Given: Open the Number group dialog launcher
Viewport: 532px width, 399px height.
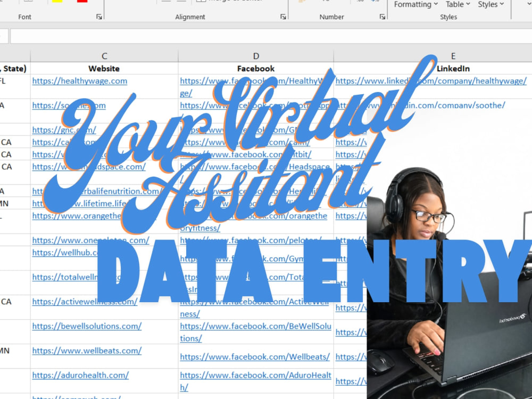Looking at the screenshot, I should (x=383, y=16).
